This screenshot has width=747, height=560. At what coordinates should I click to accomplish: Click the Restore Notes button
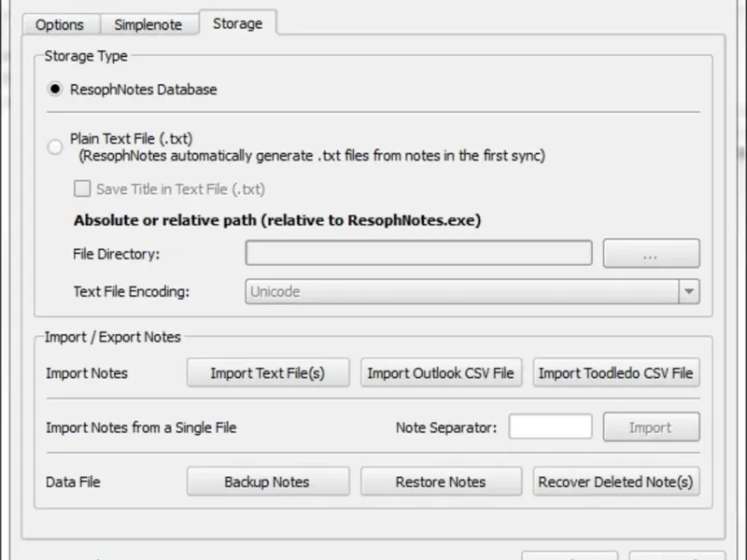coord(441,482)
